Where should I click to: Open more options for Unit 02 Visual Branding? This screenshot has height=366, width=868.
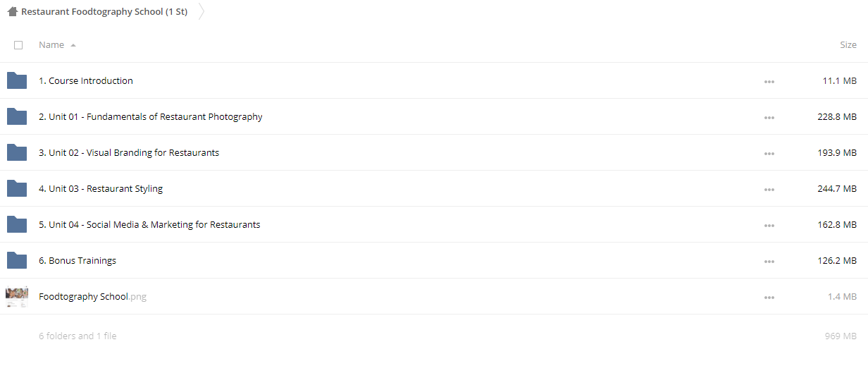click(x=769, y=154)
